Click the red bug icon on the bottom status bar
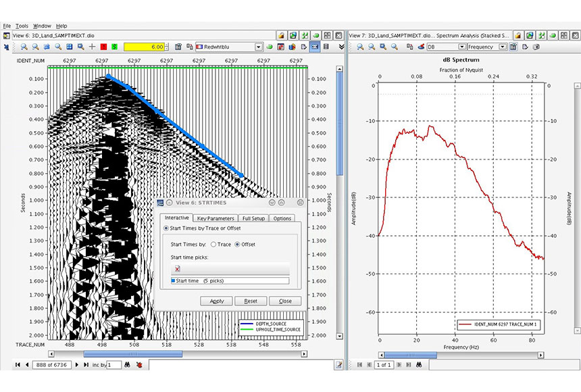This screenshot has height=392, width=581. (x=139, y=365)
